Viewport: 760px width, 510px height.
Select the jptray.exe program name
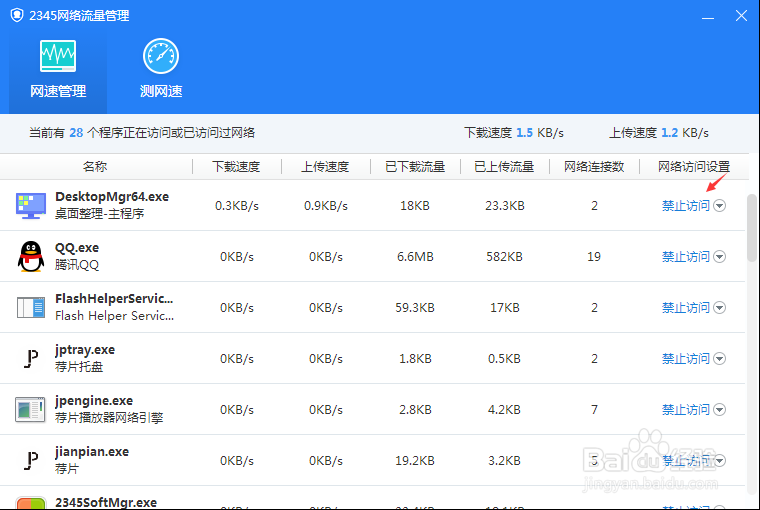(85, 350)
